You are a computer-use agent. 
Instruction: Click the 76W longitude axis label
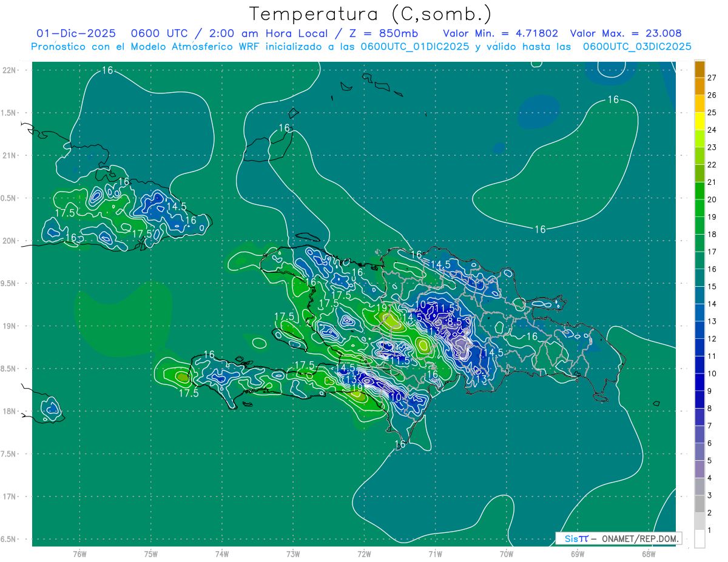[79, 555]
